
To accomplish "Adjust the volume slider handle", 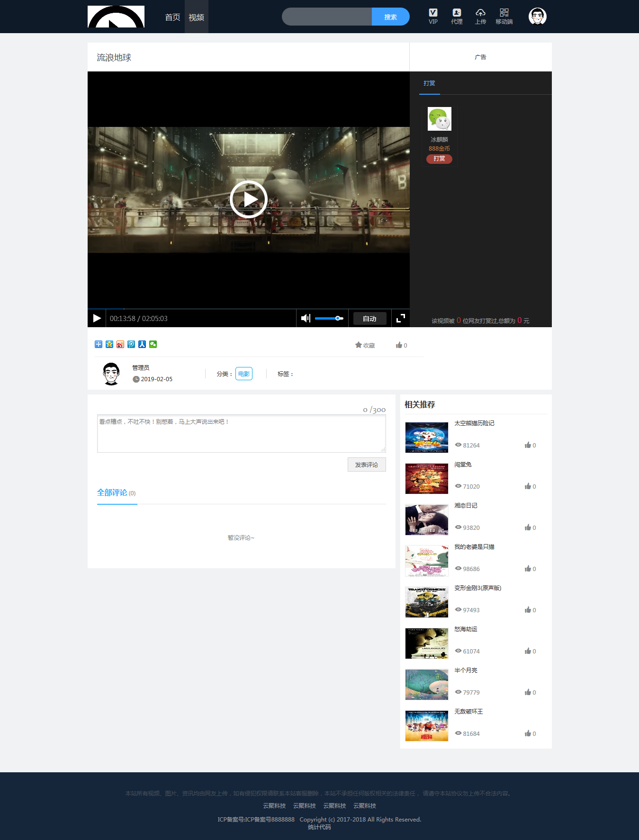I will [338, 318].
